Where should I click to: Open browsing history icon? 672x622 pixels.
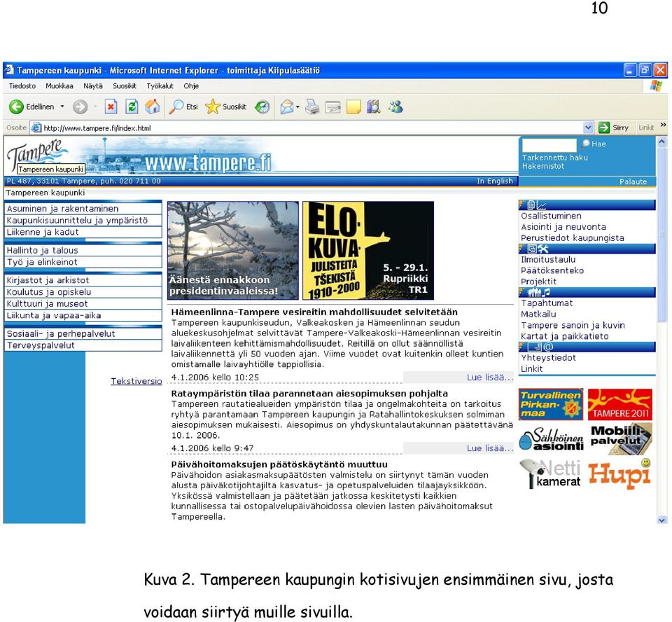point(262,106)
